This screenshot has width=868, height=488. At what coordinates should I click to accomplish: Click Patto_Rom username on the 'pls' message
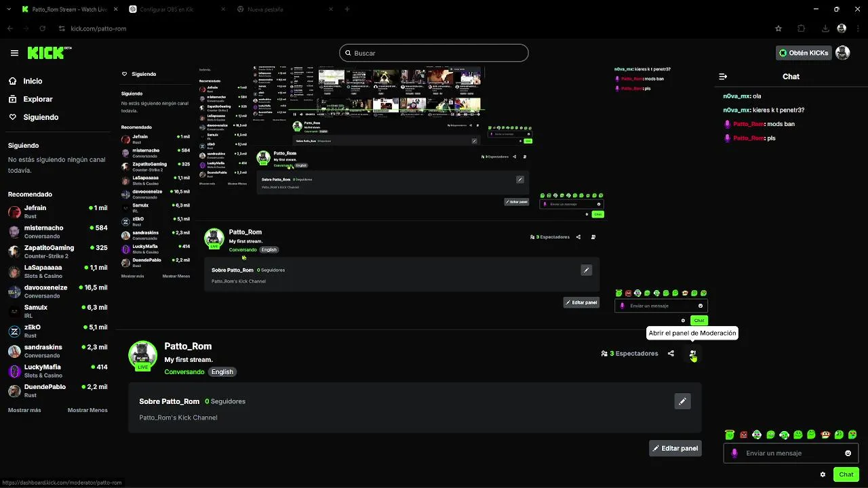click(x=749, y=138)
